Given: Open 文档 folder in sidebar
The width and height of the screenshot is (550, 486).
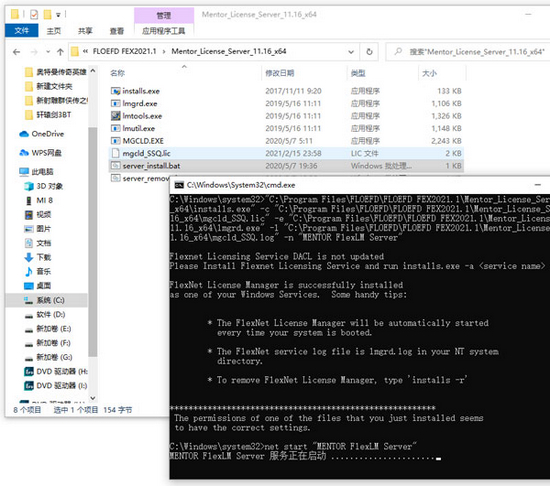Looking at the screenshot, I should pos(38,243).
